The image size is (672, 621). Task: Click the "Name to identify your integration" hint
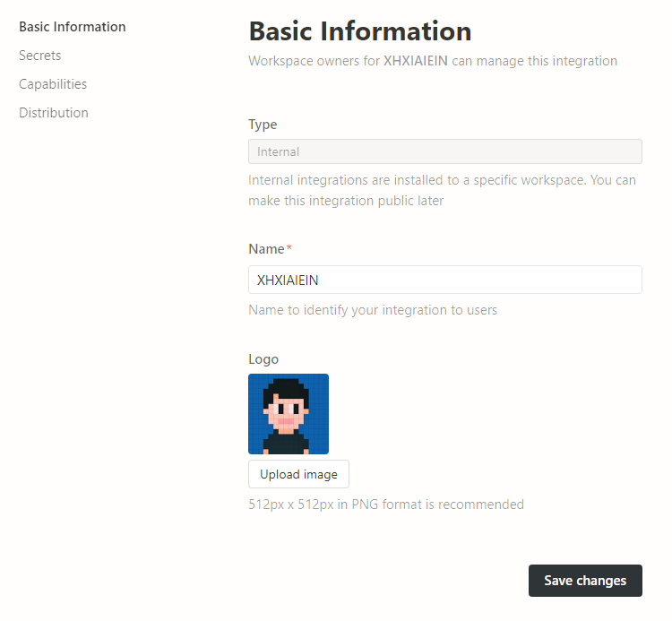coord(372,310)
